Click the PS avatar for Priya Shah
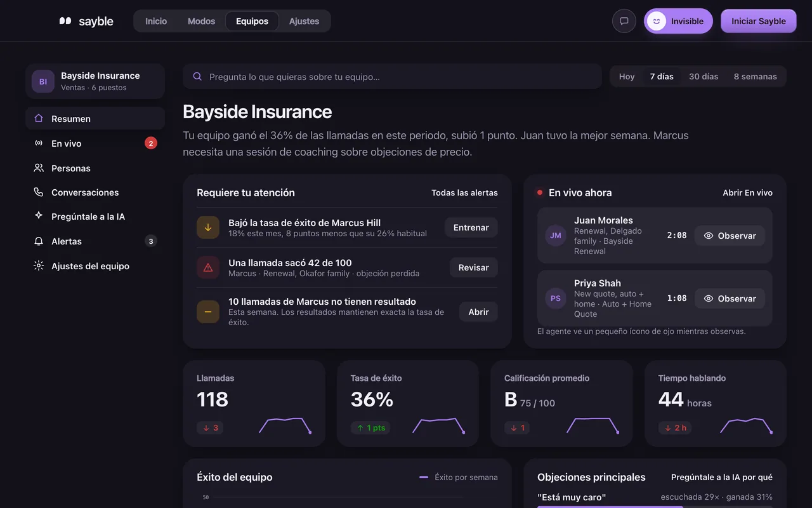812x508 pixels. 556,298
